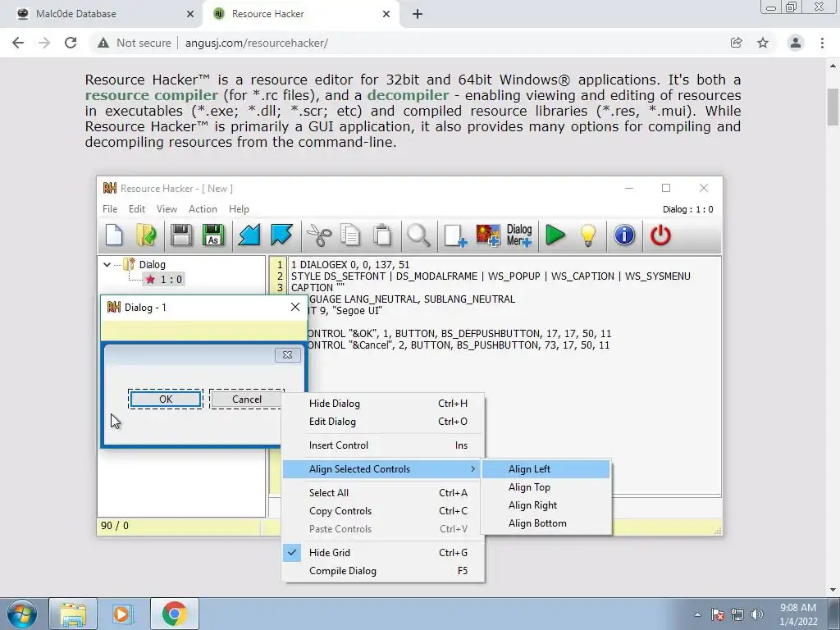
Task: Click the light bulb icon
Action: pyautogui.click(x=587, y=235)
